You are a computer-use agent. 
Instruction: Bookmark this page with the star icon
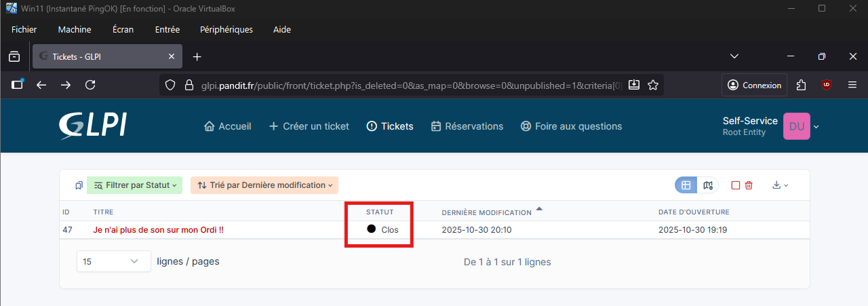tap(653, 85)
